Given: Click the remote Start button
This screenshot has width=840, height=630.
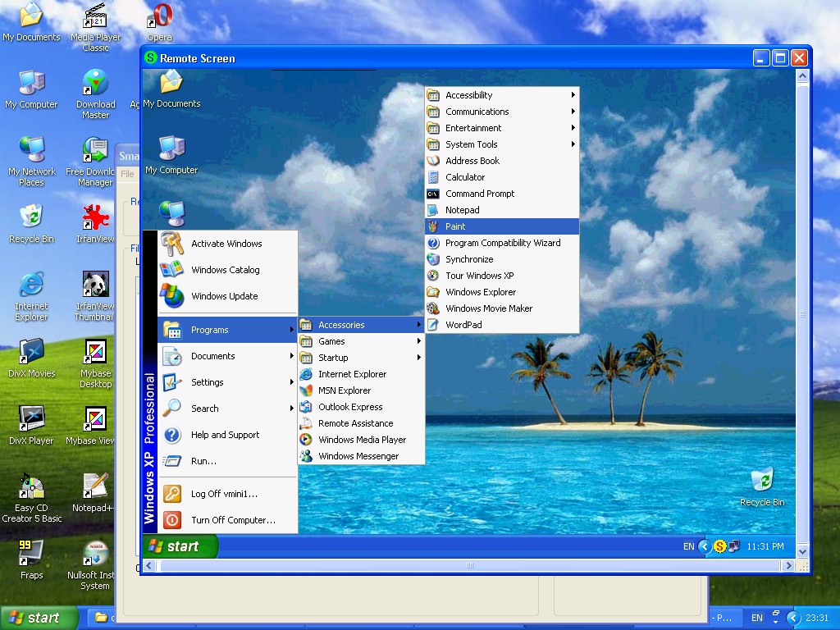Looking at the screenshot, I should click(x=180, y=546).
